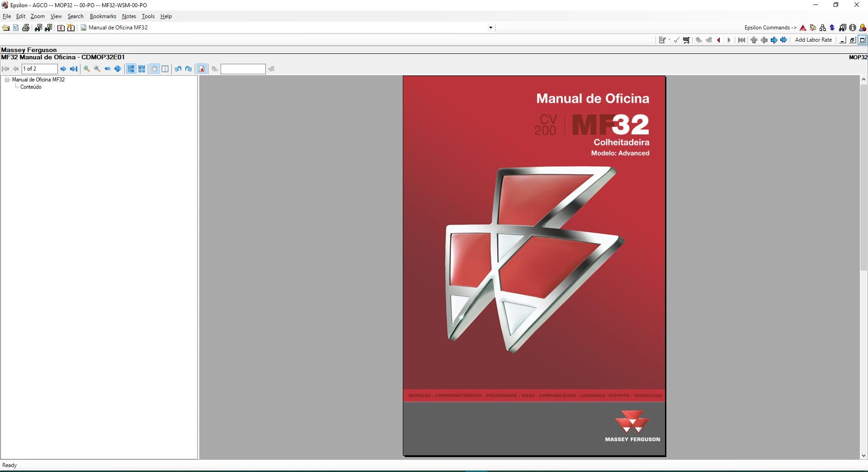
Task: Go to the next page with blue arrow
Action: click(x=63, y=69)
